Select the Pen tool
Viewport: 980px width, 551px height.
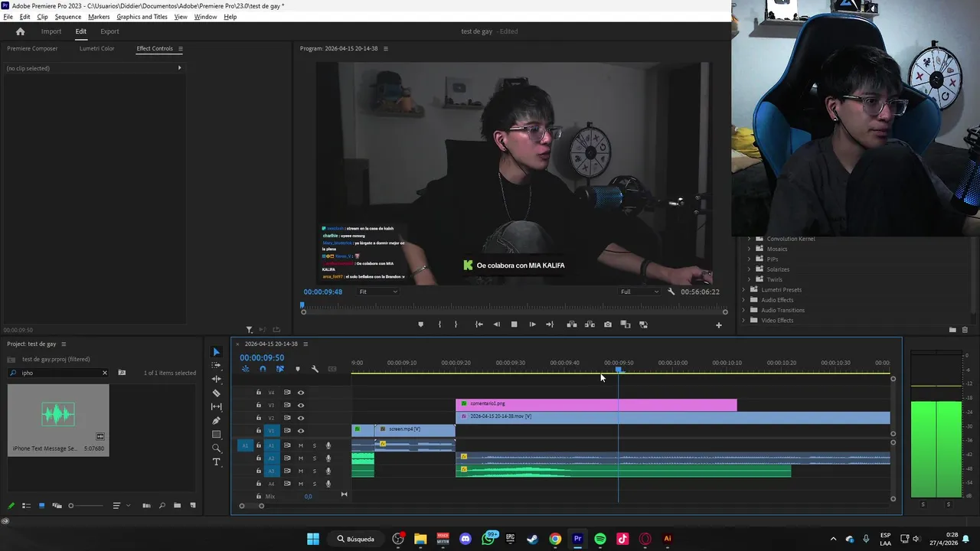click(217, 421)
